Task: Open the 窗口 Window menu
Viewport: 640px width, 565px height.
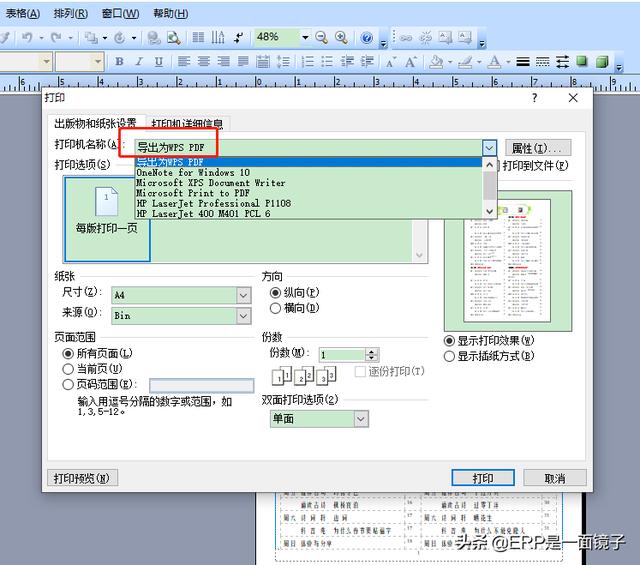Action: (120, 13)
